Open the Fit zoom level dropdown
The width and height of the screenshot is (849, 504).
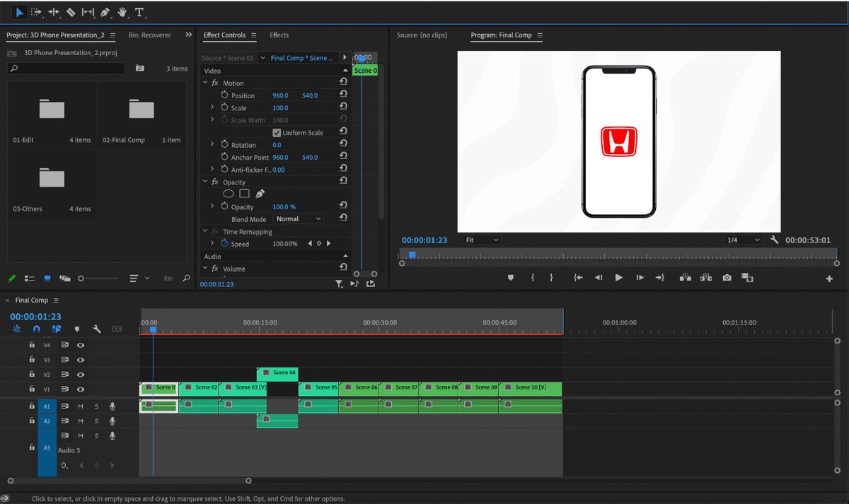(482, 240)
